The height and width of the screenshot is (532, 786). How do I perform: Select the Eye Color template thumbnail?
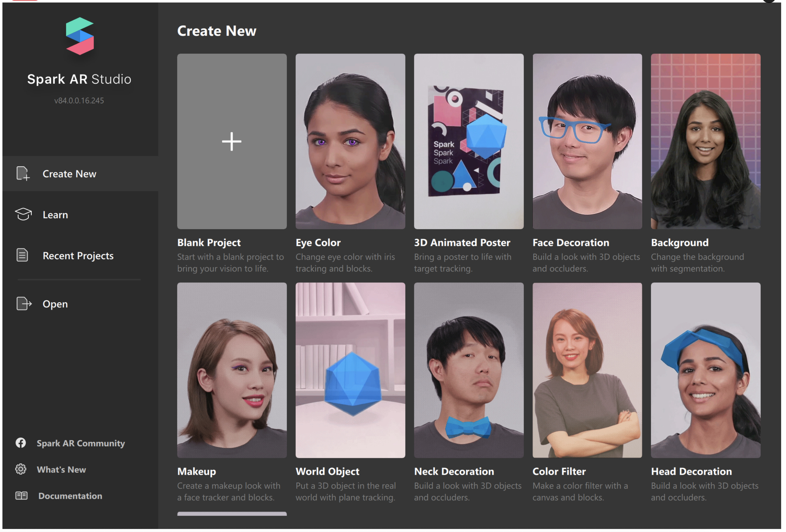pyautogui.click(x=350, y=141)
